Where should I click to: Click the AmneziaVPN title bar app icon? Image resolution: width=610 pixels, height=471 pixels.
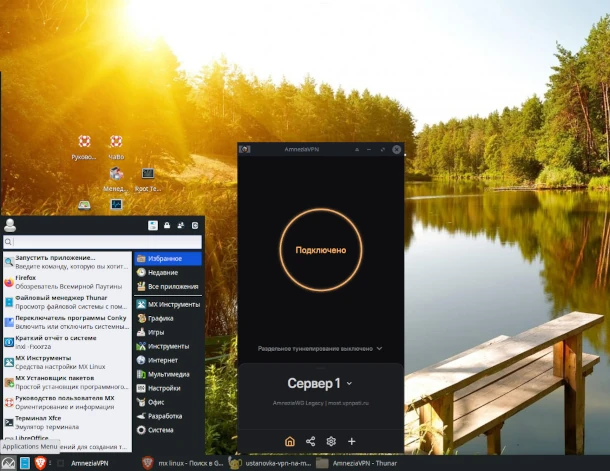[245, 149]
